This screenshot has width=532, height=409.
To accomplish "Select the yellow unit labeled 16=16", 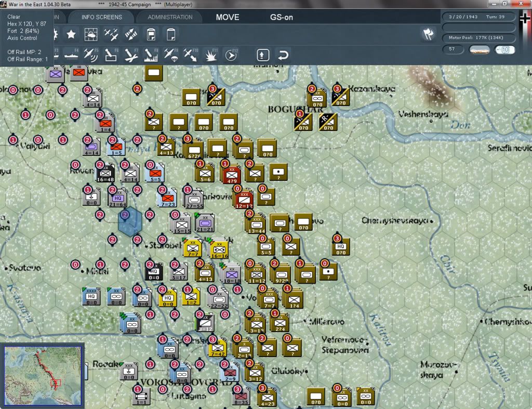I will tap(219, 250).
